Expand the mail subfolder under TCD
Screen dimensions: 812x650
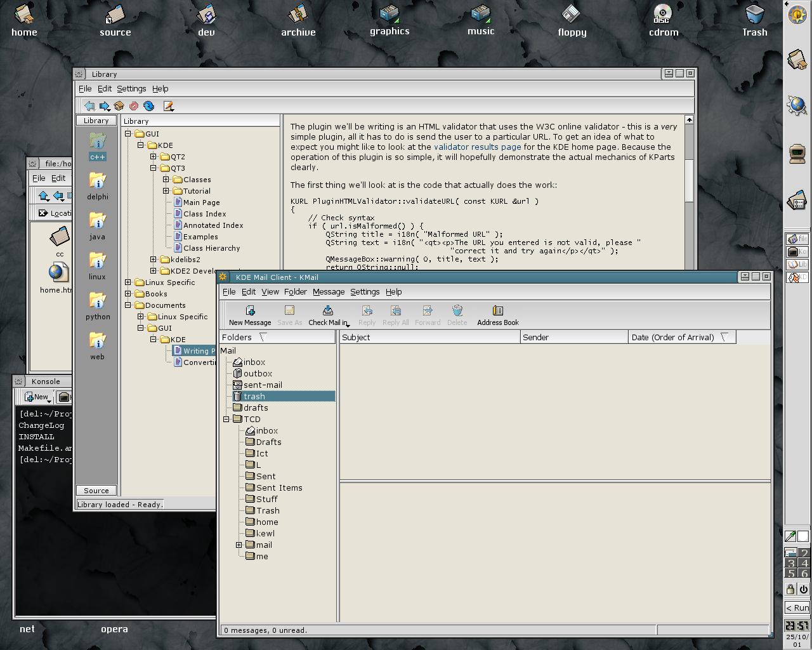tap(239, 545)
